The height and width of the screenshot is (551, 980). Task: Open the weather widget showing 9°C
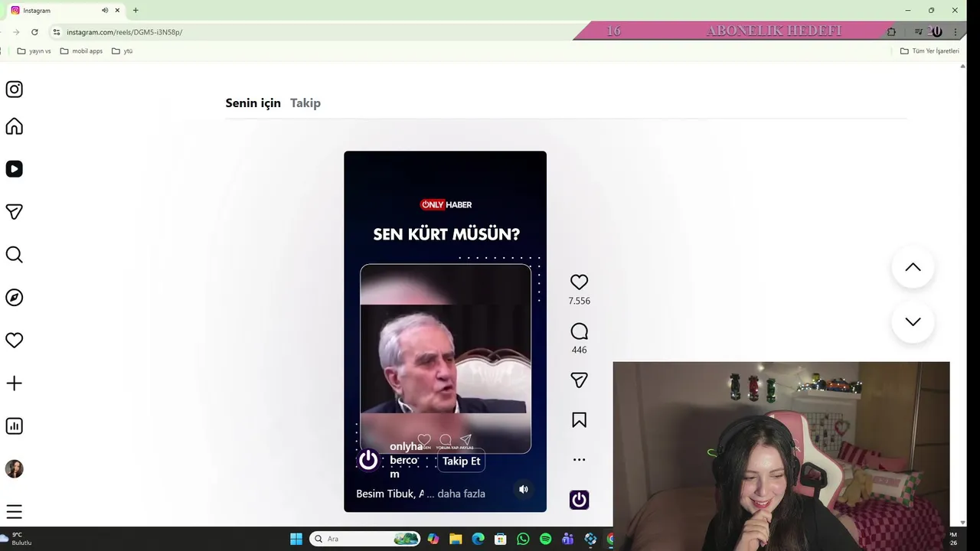pyautogui.click(x=17, y=539)
